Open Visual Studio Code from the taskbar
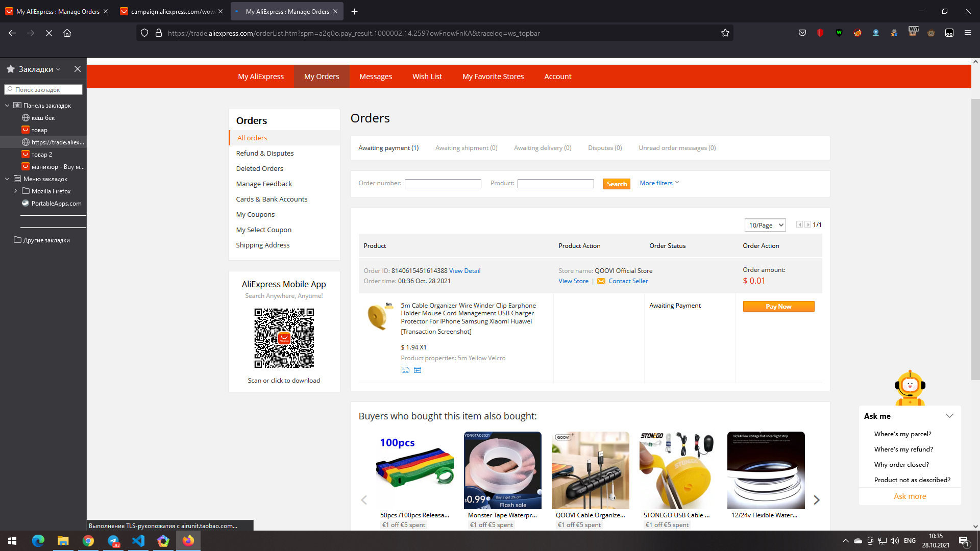This screenshot has height=551, width=980. tap(138, 541)
